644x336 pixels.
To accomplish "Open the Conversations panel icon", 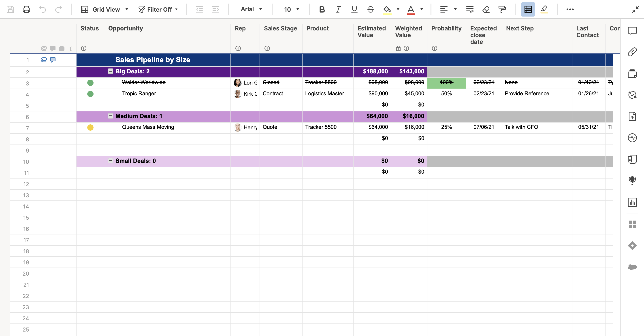I will (632, 30).
